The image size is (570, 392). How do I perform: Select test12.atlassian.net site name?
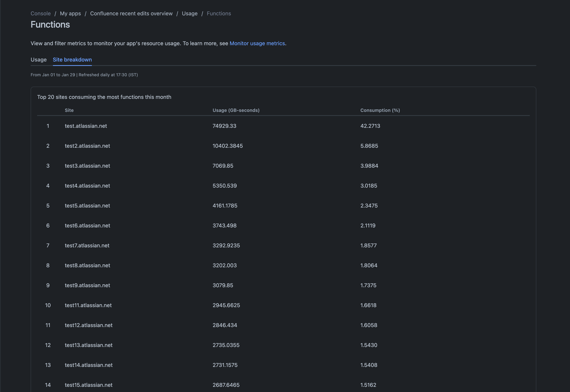(x=89, y=325)
